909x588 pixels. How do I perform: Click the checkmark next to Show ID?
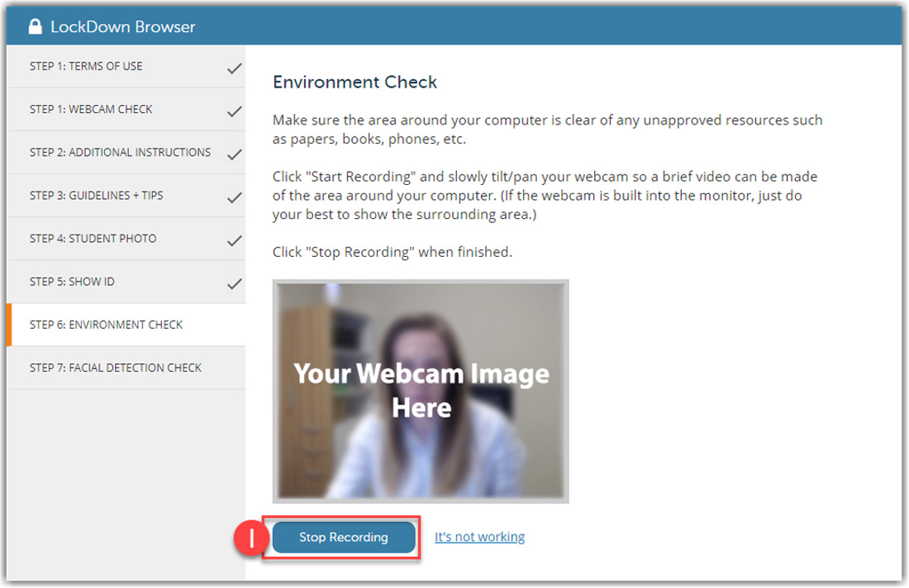235,283
